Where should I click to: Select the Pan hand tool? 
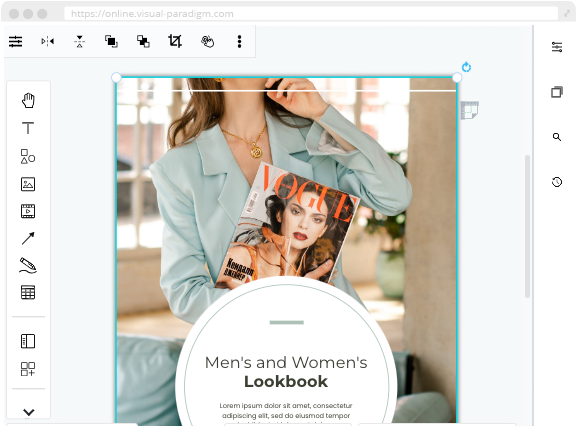[x=28, y=100]
